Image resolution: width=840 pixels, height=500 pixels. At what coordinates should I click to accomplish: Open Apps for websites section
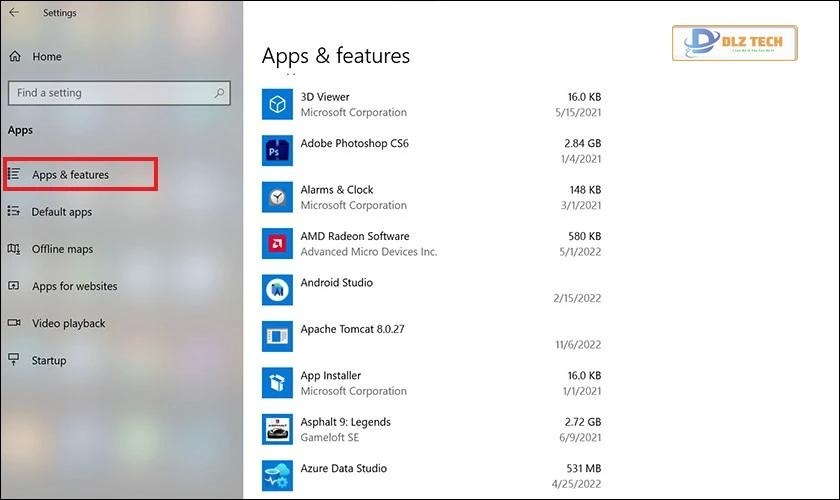(x=74, y=286)
